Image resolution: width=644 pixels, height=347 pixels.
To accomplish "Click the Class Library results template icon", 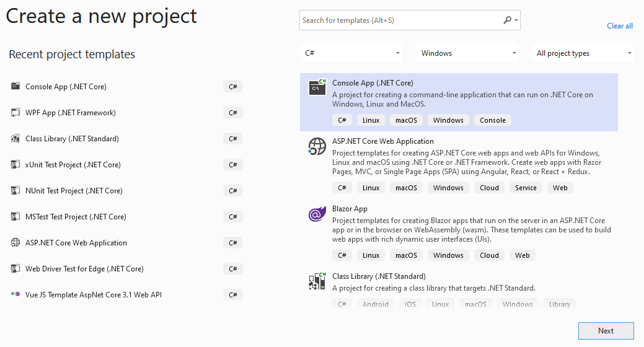I will pyautogui.click(x=317, y=281).
